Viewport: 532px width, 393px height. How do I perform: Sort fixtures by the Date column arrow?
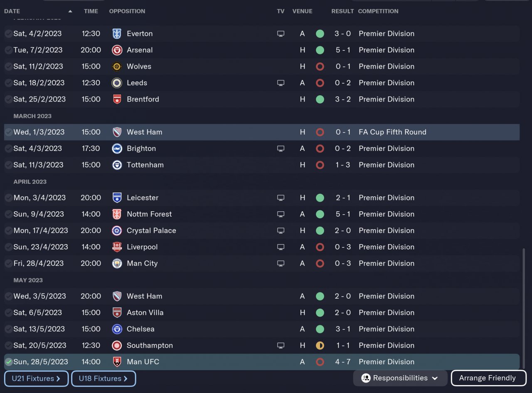coord(70,11)
